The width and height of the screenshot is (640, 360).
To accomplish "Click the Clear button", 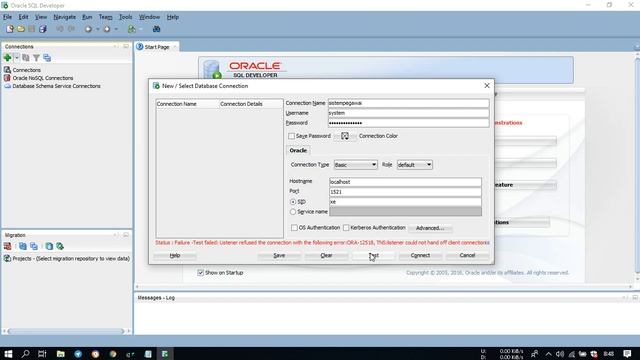I will (x=326, y=256).
